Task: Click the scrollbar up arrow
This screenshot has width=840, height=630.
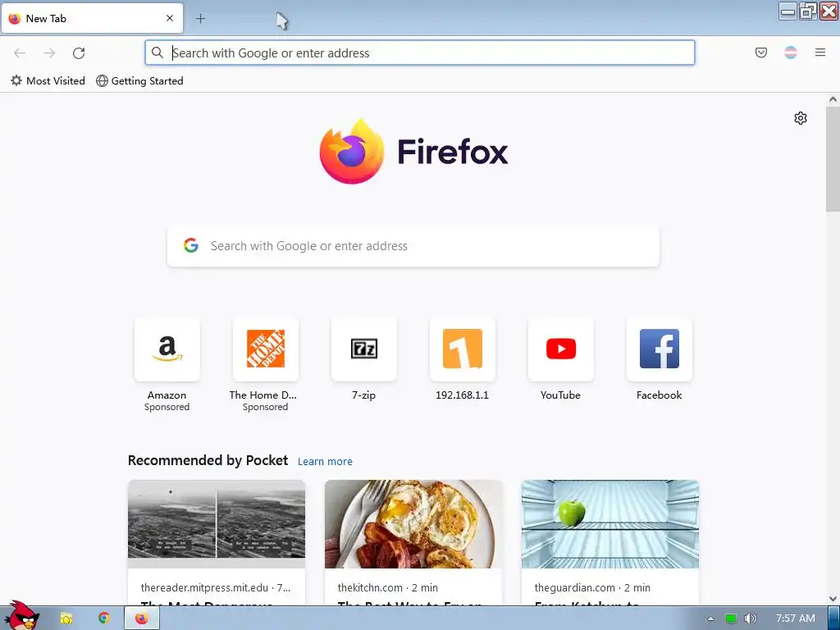Action: 833,99
